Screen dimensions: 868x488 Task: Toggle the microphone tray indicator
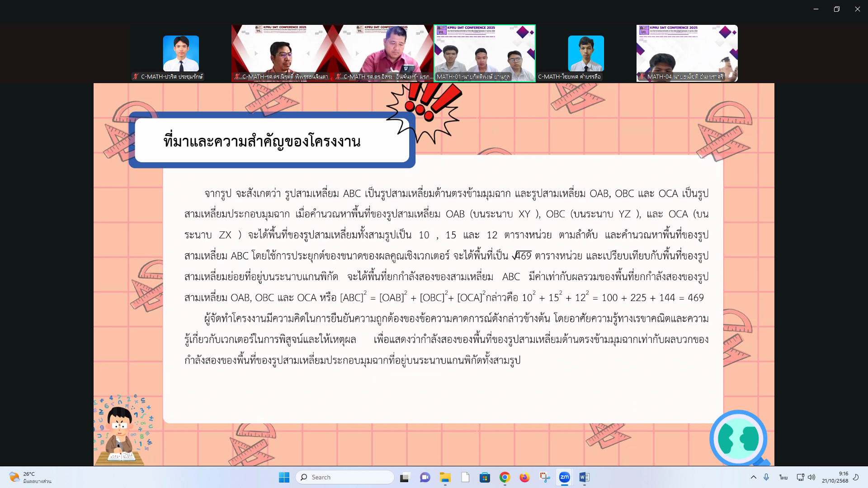766,477
